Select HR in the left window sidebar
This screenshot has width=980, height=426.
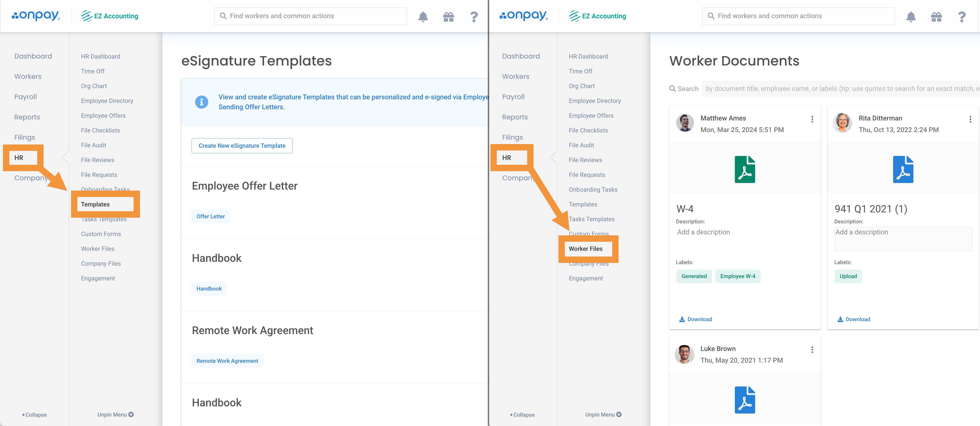click(19, 157)
